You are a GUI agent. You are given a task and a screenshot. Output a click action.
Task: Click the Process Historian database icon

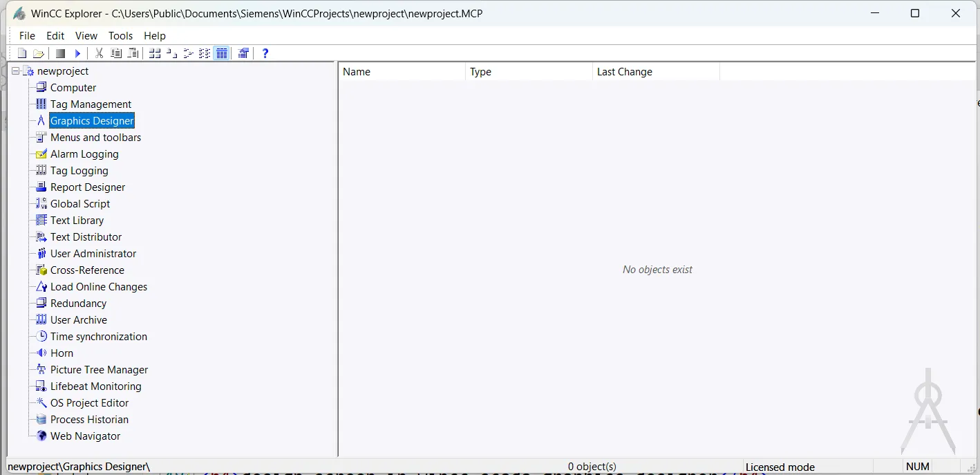point(41,419)
